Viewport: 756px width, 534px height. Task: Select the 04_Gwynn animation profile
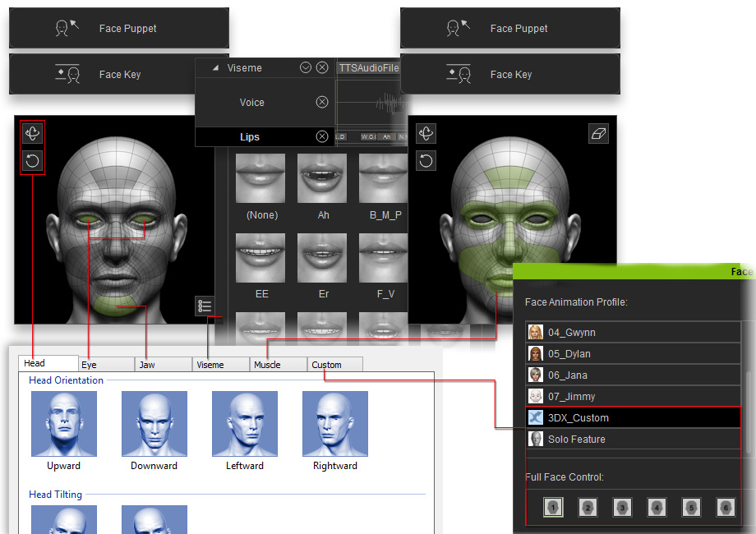click(x=633, y=333)
